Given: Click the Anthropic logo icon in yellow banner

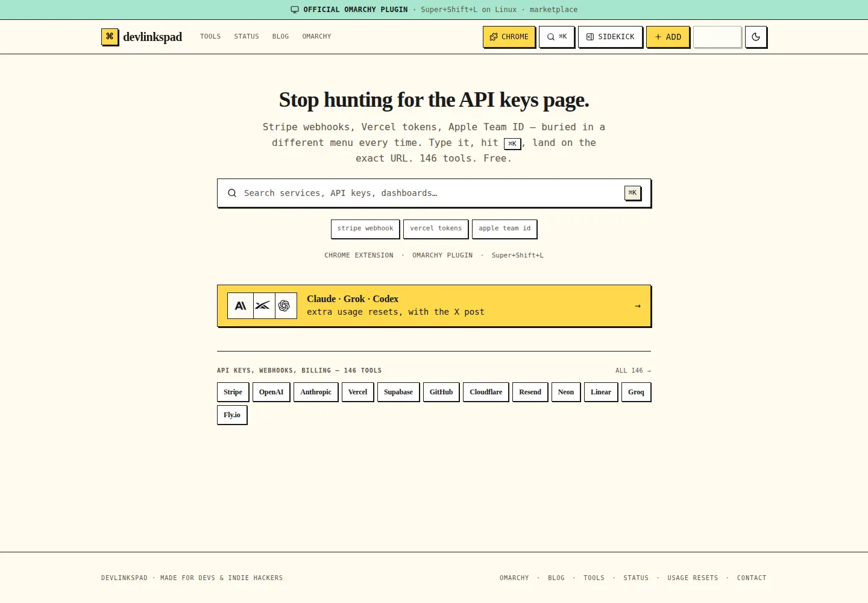Looking at the screenshot, I should click(241, 306).
